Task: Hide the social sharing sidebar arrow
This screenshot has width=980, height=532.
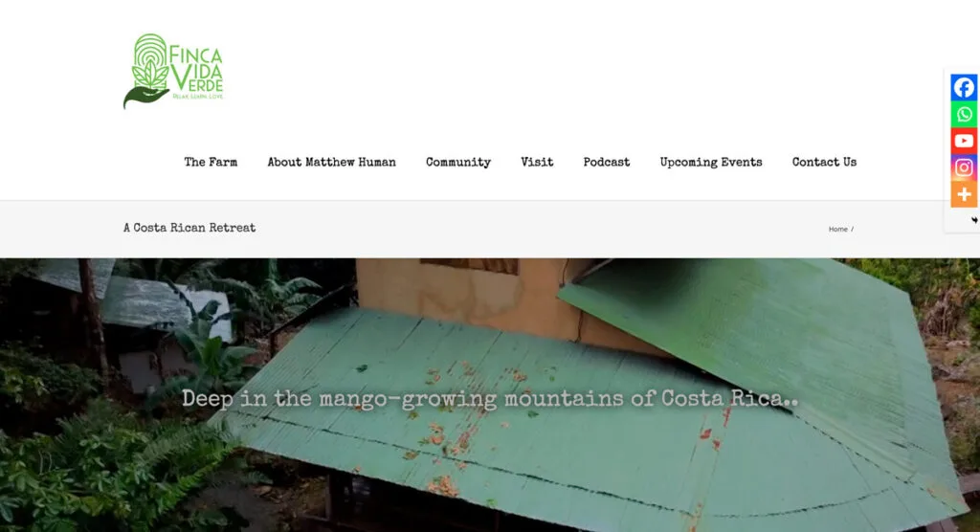Action: [974, 220]
